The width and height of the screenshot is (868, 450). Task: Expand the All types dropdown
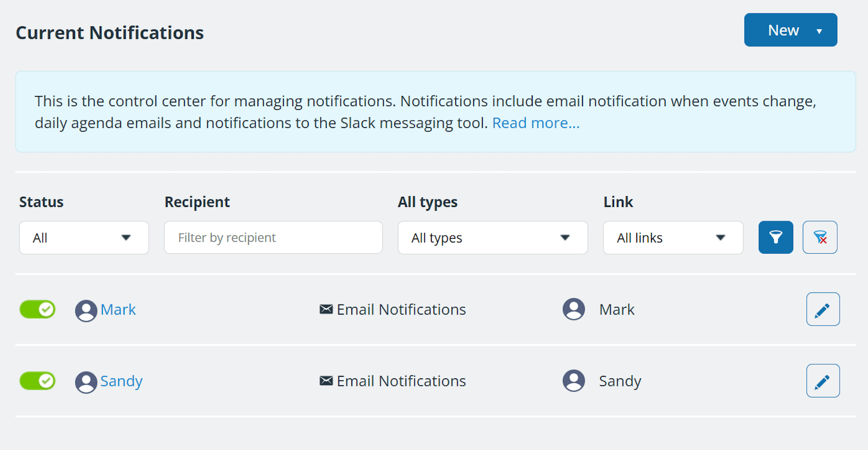point(492,238)
